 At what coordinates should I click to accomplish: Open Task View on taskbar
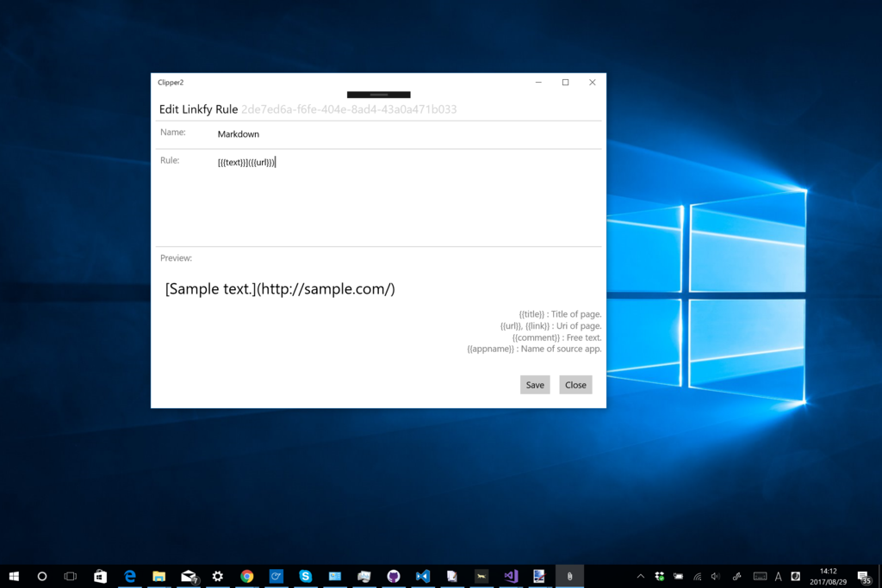click(71, 576)
